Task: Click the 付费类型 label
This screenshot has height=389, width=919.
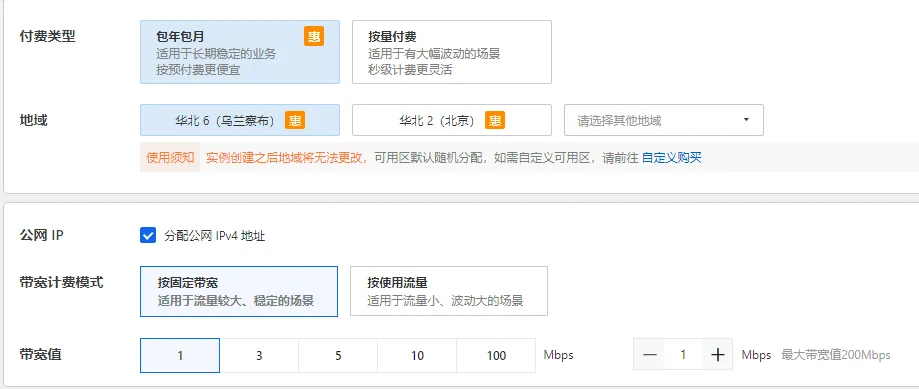Action: [47, 36]
